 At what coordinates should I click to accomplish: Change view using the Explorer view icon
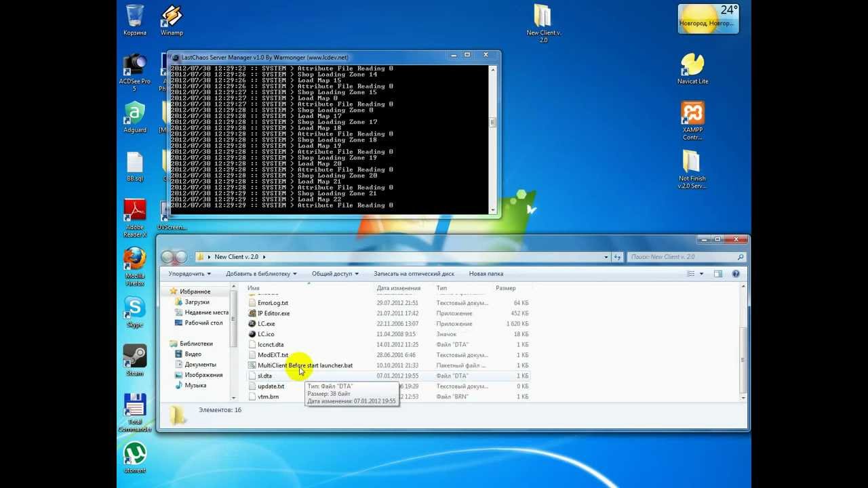click(x=691, y=274)
